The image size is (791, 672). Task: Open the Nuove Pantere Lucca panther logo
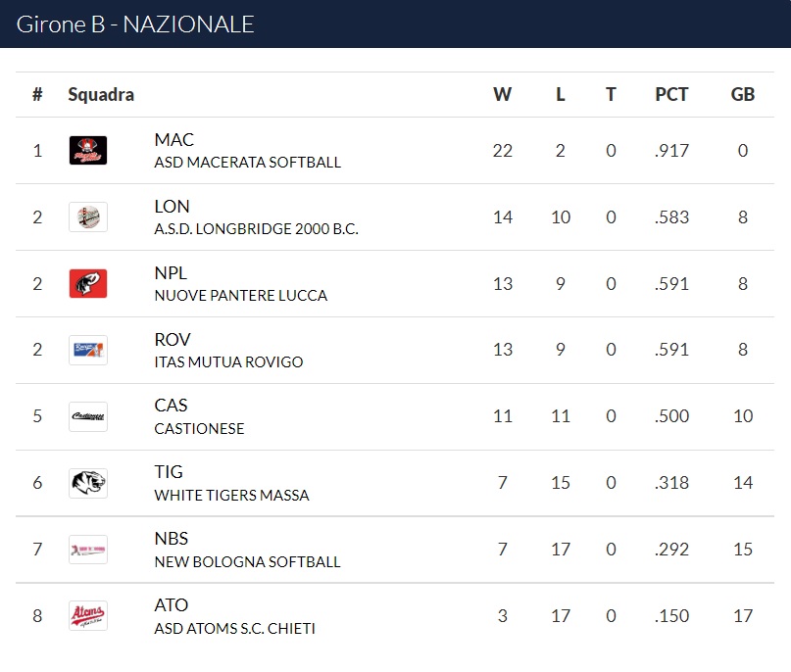(x=88, y=283)
